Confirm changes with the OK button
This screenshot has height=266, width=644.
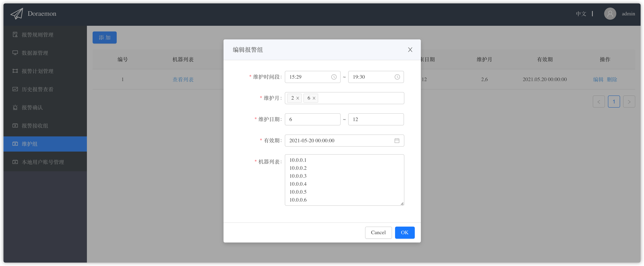coord(405,232)
